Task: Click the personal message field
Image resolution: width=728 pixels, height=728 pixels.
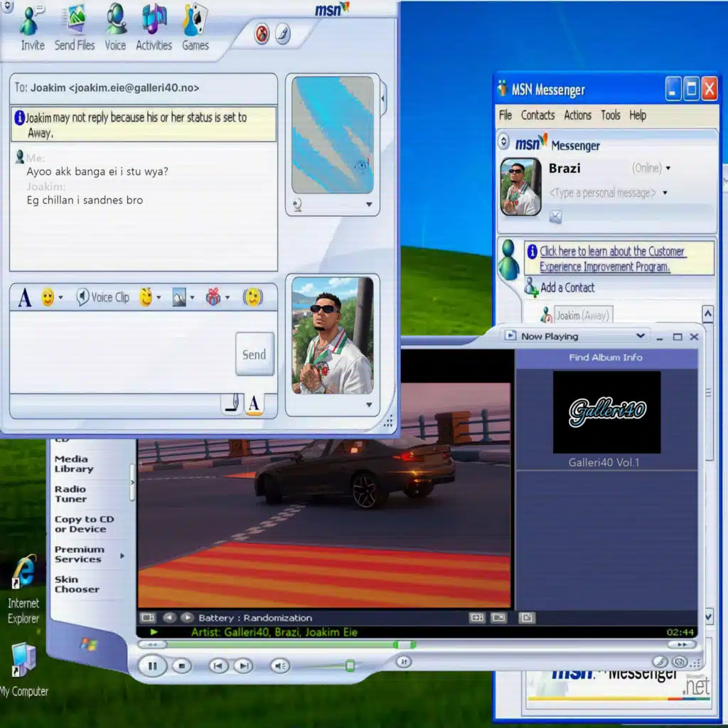Action: (x=602, y=193)
